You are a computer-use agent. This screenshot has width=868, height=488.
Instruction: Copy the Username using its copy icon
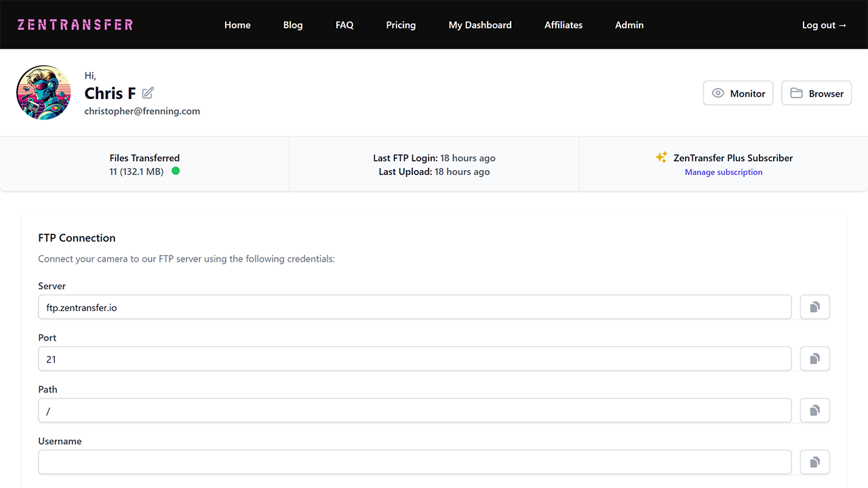coord(814,462)
